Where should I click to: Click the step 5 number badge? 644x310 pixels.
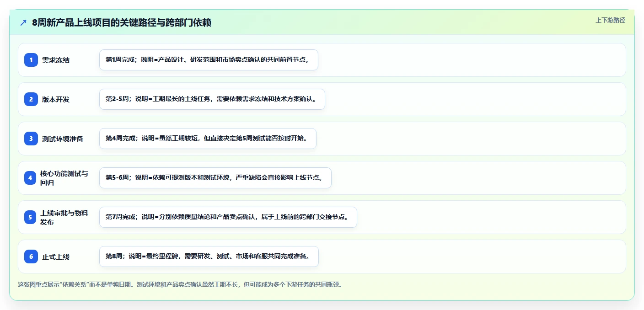(30, 217)
